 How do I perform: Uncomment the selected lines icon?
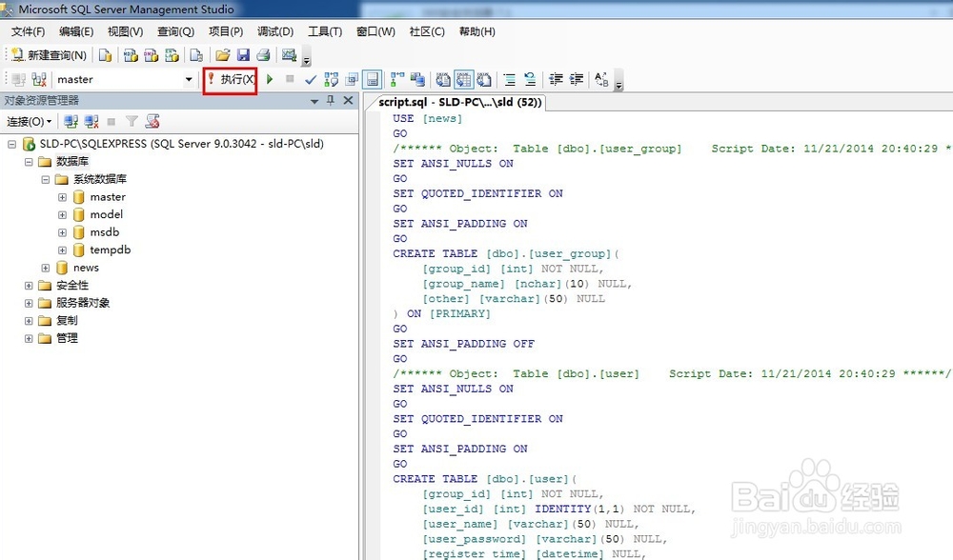click(x=530, y=79)
